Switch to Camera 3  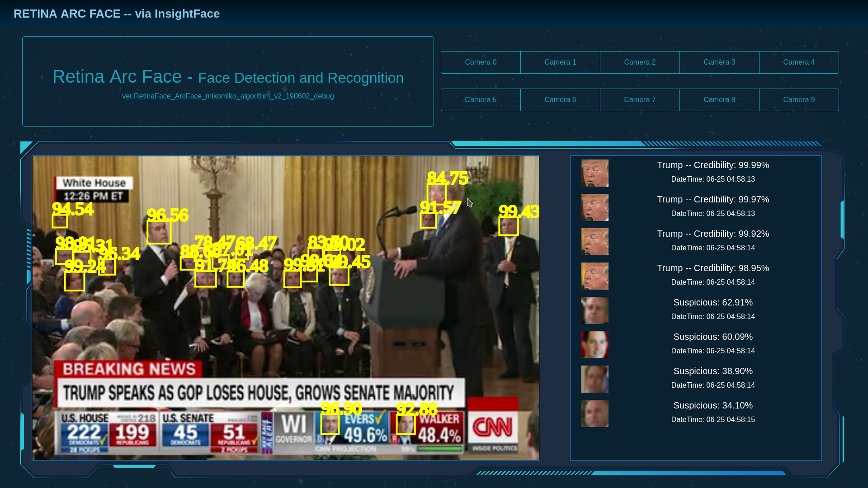(719, 62)
